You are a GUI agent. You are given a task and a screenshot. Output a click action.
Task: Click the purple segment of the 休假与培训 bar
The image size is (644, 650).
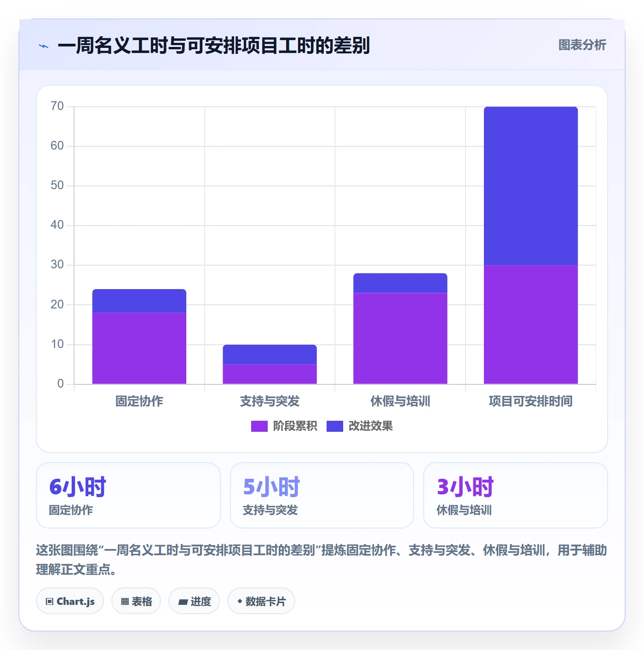(400, 338)
